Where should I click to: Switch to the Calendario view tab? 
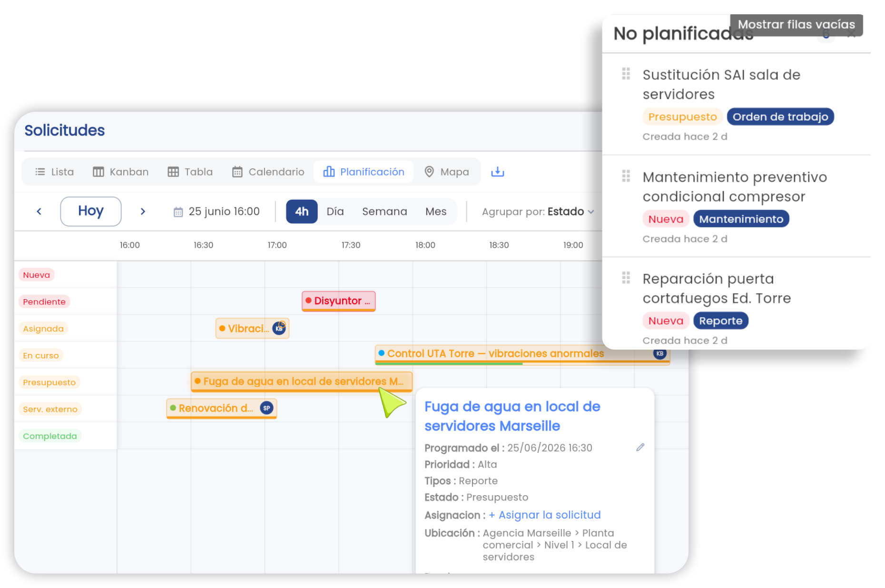coord(268,172)
